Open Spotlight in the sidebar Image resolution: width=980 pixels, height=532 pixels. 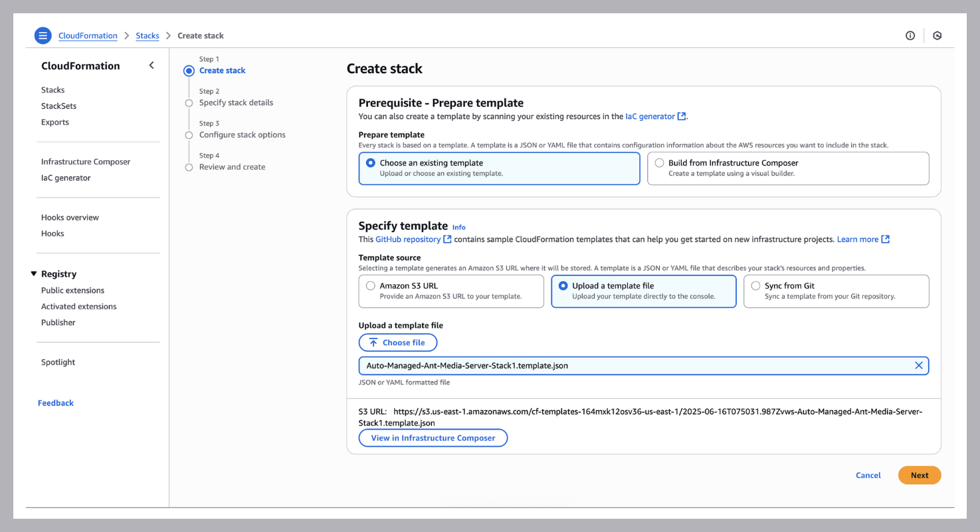coord(58,362)
